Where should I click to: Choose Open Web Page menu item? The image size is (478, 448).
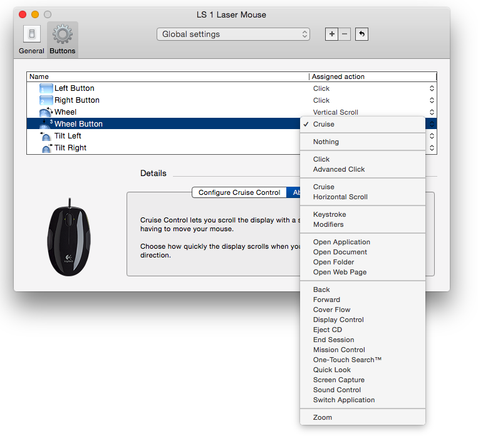pyautogui.click(x=363, y=272)
